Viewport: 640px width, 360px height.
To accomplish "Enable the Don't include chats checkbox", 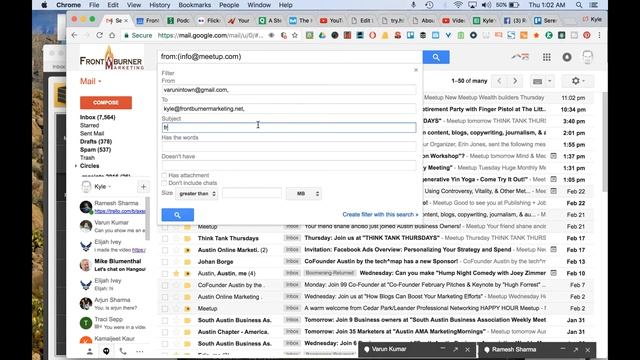I will click(164, 183).
